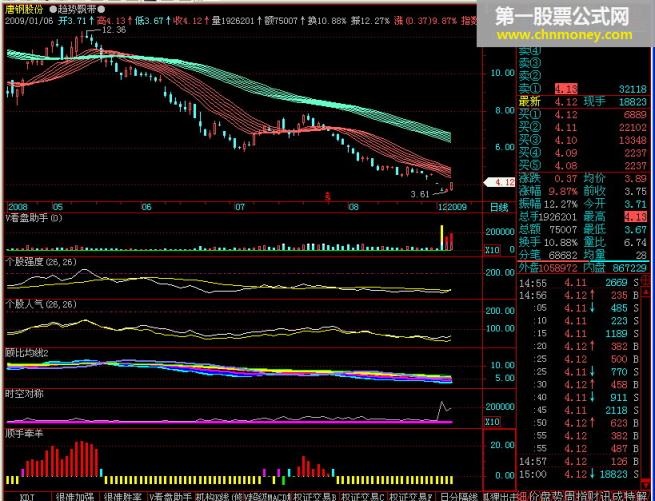Click the 买③ bid price 4.10

click(x=566, y=140)
